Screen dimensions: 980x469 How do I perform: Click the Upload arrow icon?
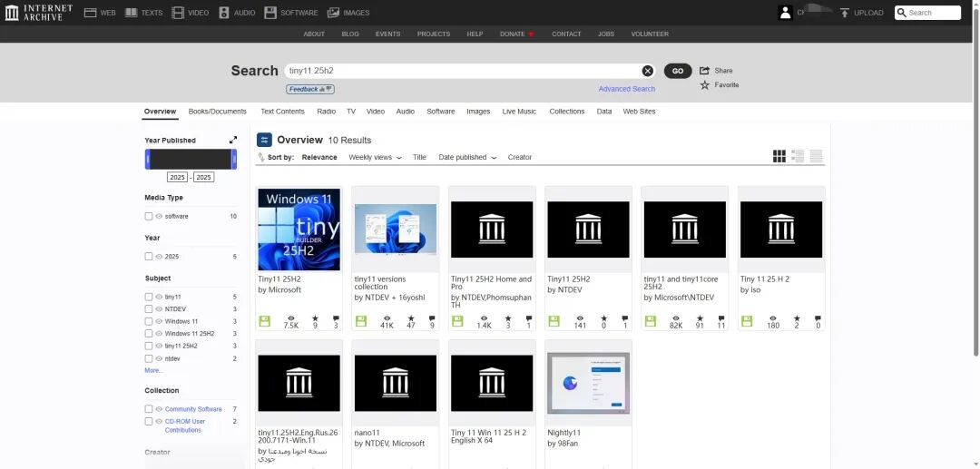(x=845, y=13)
